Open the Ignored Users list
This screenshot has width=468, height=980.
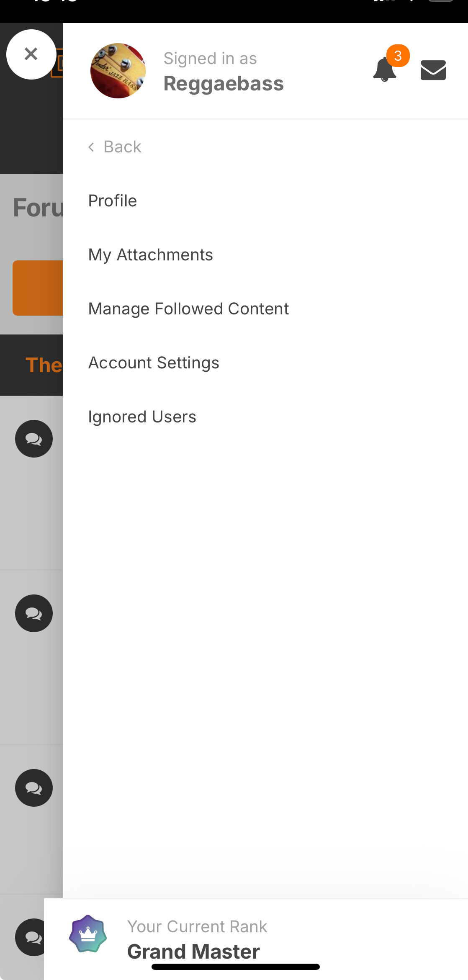pyautogui.click(x=142, y=417)
